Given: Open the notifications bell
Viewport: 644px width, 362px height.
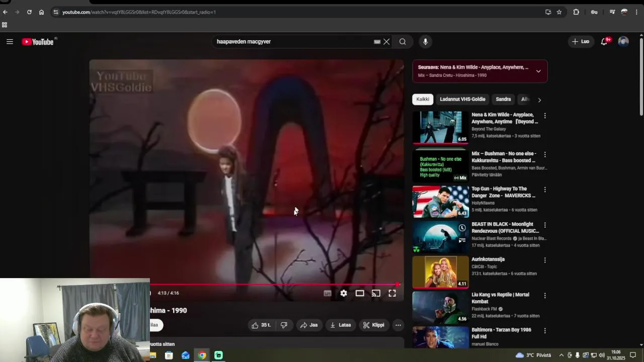Looking at the screenshot, I should [604, 42].
